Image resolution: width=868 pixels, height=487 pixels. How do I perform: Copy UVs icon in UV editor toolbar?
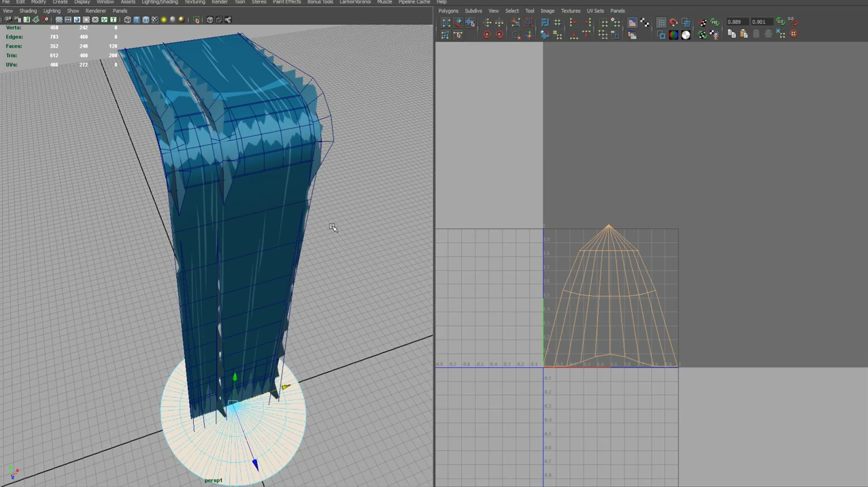pyautogui.click(x=732, y=35)
